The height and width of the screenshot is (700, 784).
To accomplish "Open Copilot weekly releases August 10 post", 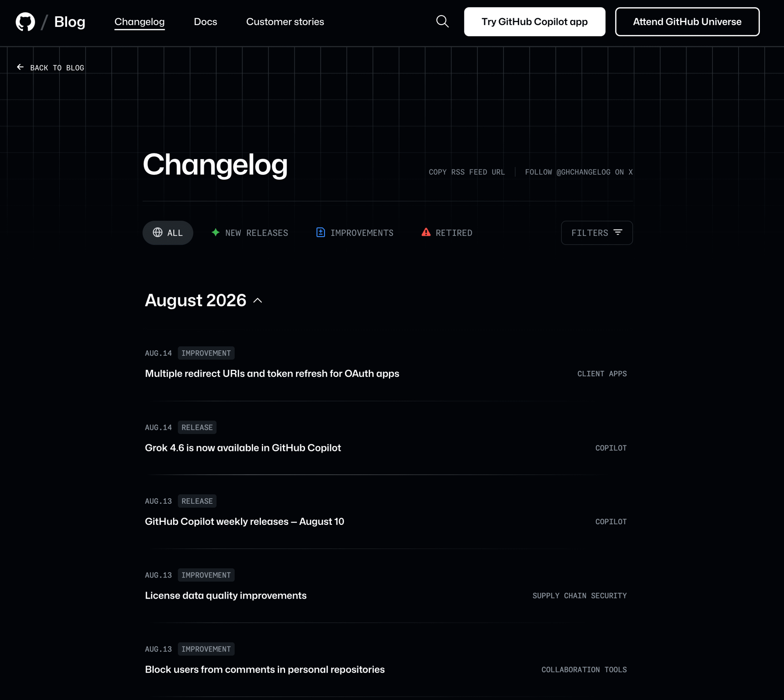I will [x=244, y=521].
